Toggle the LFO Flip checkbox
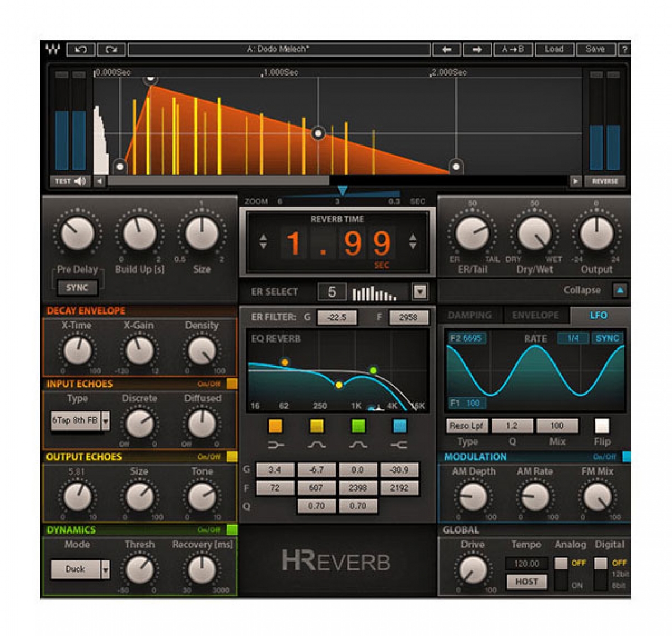672x636 pixels. pos(602,426)
